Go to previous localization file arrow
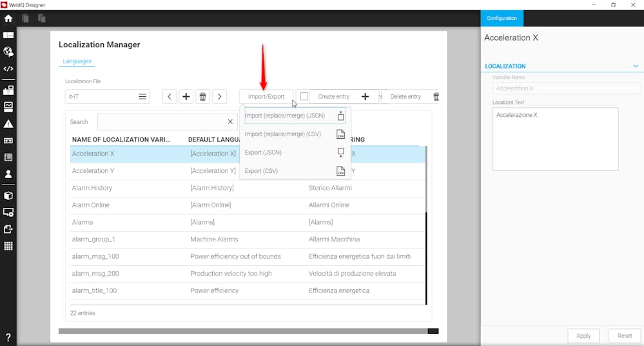 click(169, 97)
